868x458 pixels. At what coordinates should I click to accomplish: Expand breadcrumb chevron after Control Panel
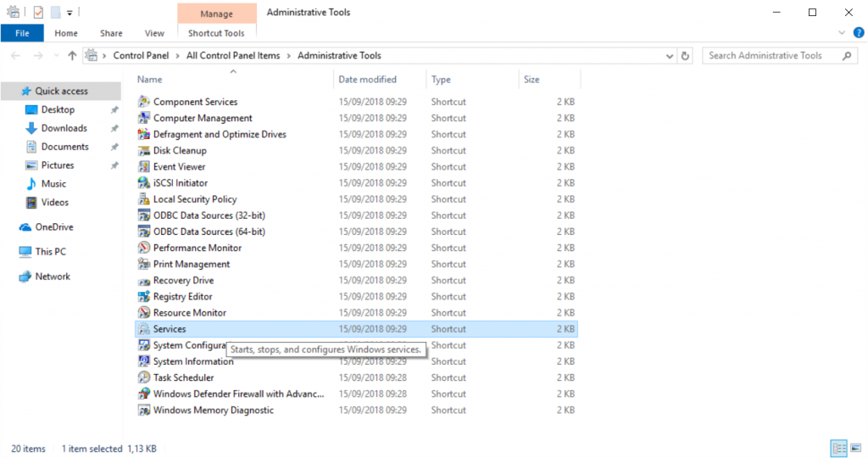178,56
